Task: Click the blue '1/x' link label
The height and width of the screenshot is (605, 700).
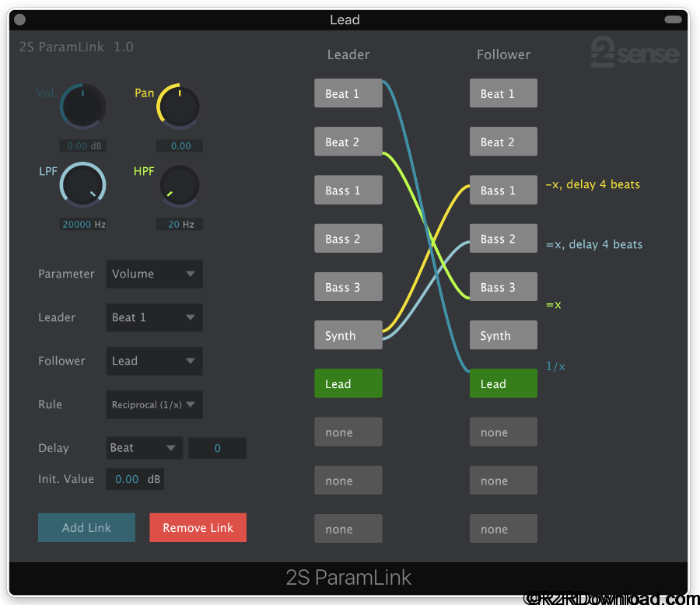Action: 556,366
